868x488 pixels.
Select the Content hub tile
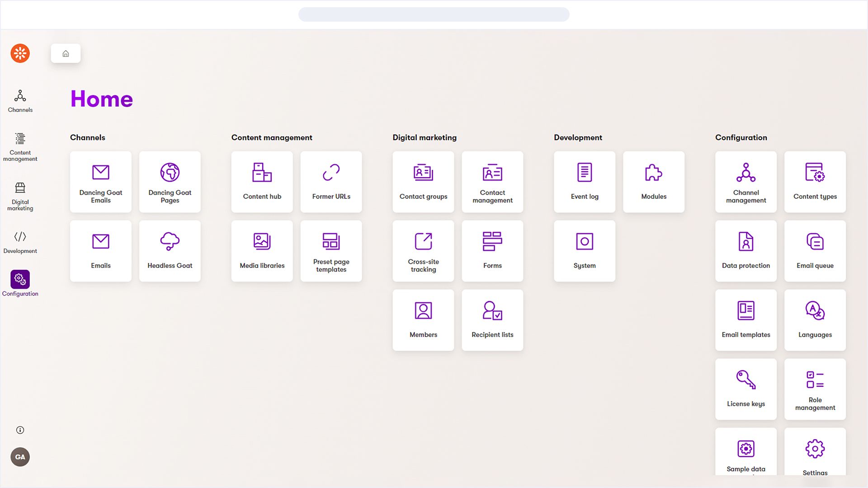point(262,182)
